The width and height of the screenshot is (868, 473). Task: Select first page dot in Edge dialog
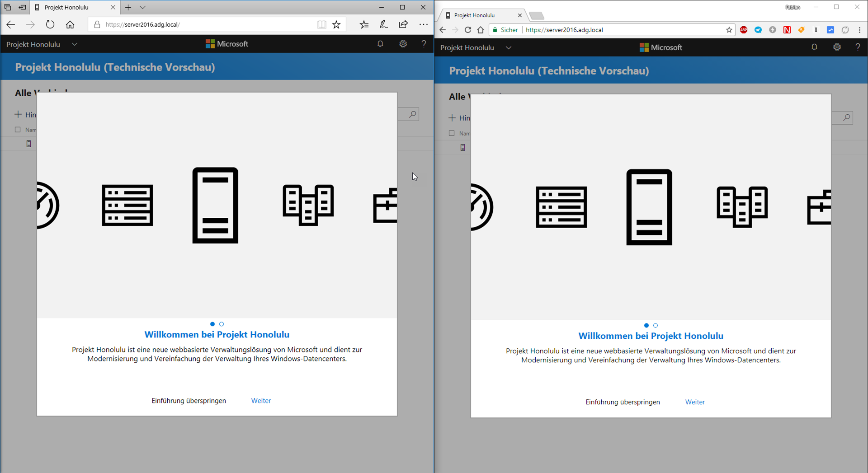tap(212, 324)
